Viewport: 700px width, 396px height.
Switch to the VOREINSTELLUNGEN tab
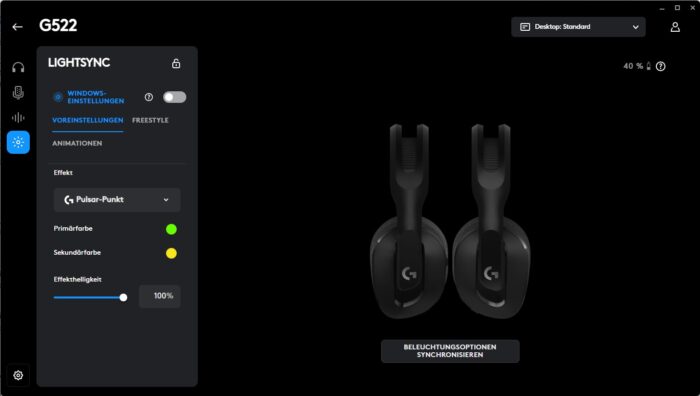(x=88, y=120)
